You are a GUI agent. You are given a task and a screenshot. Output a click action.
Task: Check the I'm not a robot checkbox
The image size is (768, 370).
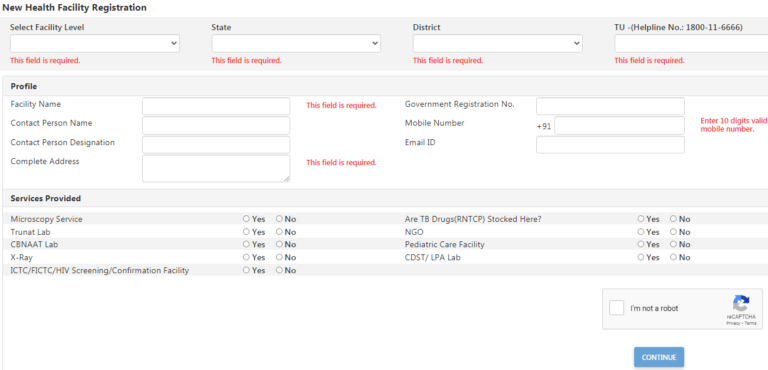617,308
